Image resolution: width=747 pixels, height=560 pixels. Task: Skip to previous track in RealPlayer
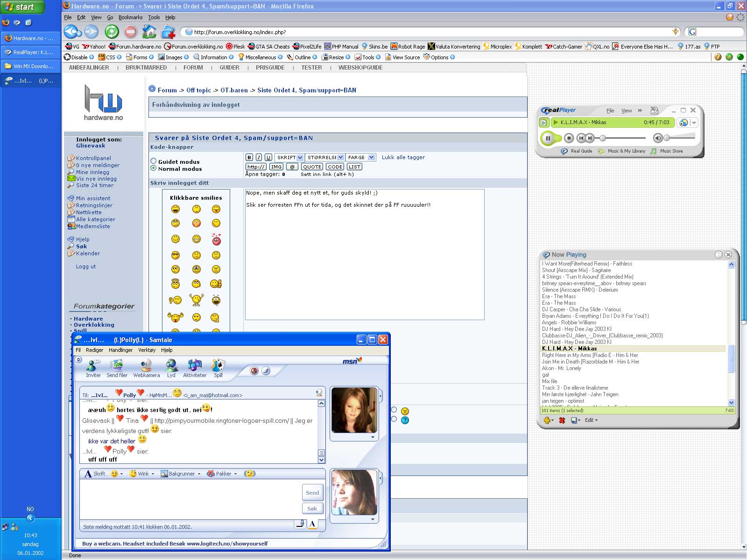tap(581, 138)
